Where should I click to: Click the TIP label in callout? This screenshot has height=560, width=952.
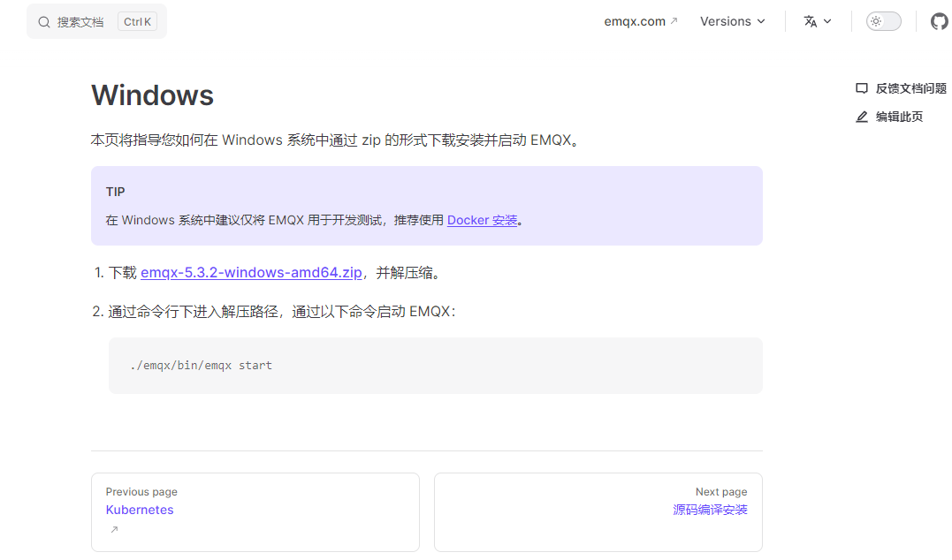click(116, 192)
